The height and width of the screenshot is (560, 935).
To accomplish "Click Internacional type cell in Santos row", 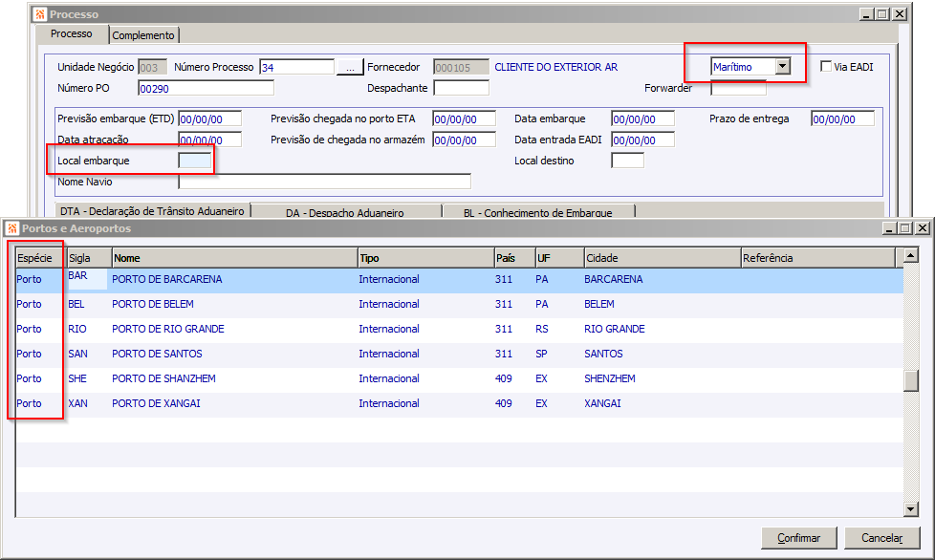I will [389, 354].
